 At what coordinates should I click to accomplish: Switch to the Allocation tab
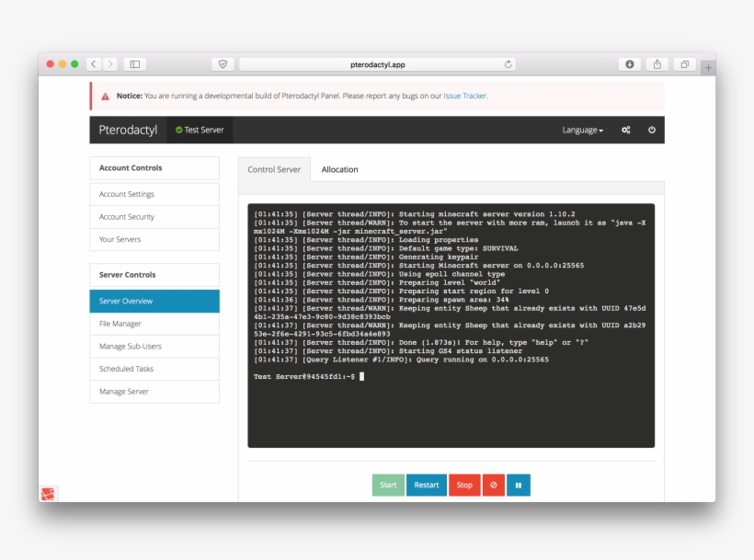[339, 169]
